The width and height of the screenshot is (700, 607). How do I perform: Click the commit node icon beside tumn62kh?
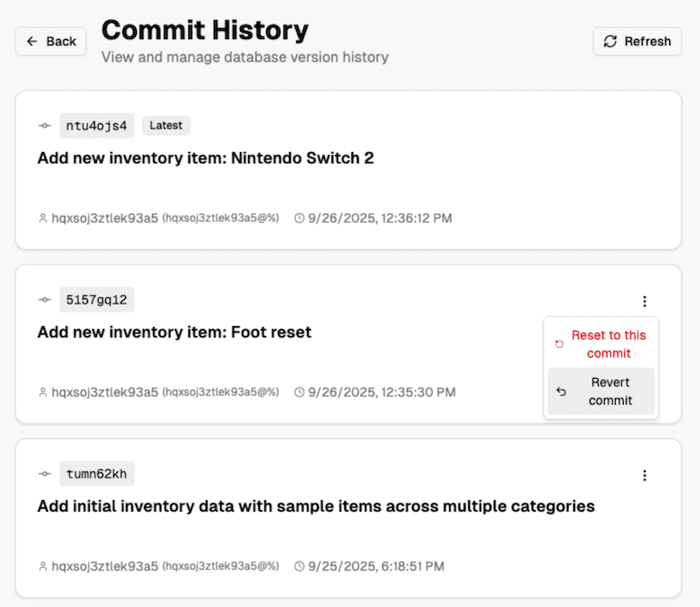pos(44,474)
